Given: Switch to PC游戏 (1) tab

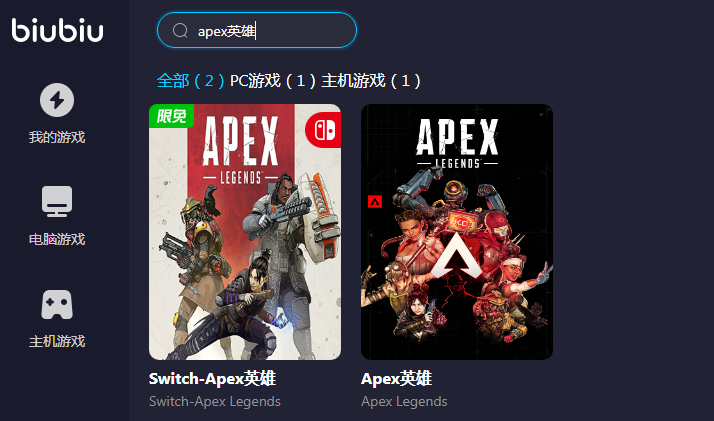Looking at the screenshot, I should 273,81.
